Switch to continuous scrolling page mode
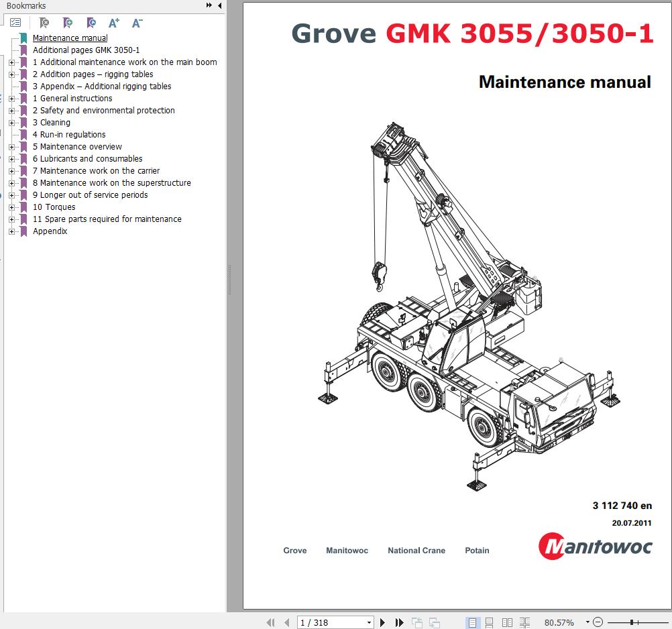The width and height of the screenshot is (672, 629). tap(490, 622)
